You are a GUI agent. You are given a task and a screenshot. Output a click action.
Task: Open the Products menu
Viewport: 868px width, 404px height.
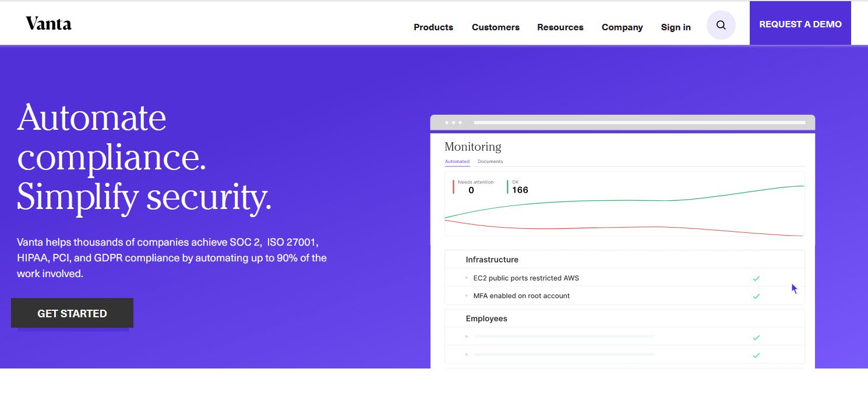click(x=433, y=27)
